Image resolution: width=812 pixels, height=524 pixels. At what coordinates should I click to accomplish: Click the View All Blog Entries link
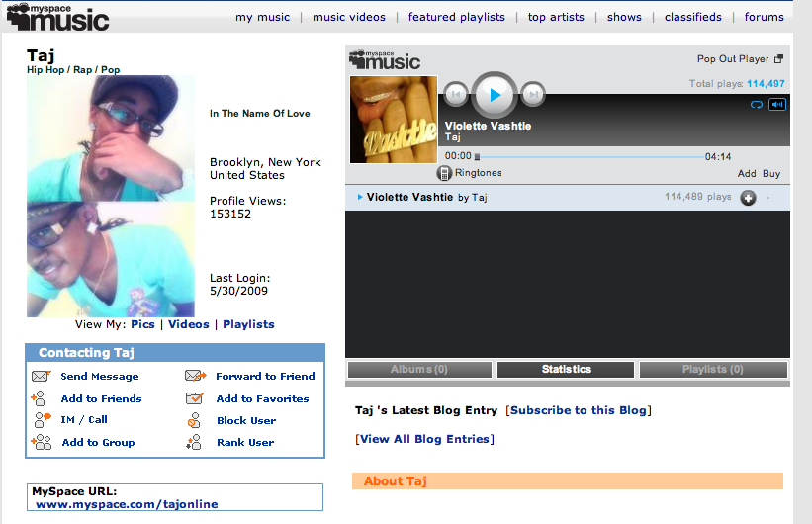coord(424,439)
